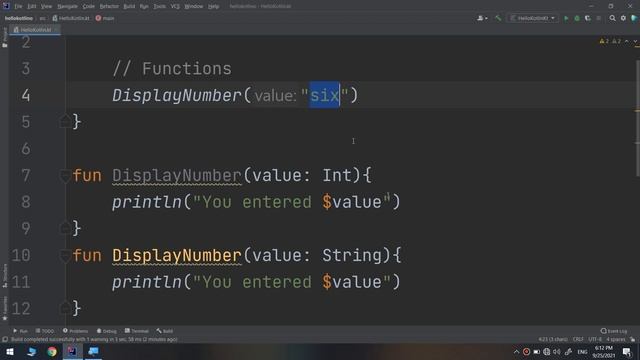Open the Build menu
Screen dimensions: 640x360
tap(129, 7)
